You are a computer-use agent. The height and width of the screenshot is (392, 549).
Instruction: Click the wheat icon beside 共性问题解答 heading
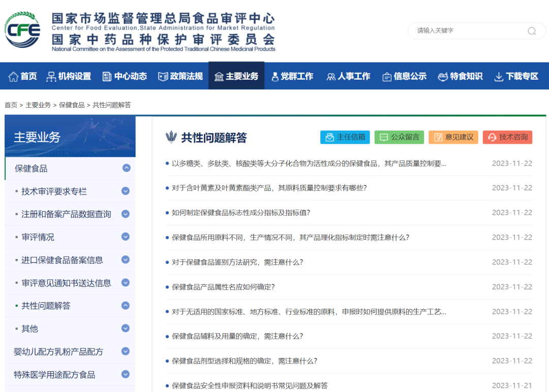pyautogui.click(x=171, y=137)
